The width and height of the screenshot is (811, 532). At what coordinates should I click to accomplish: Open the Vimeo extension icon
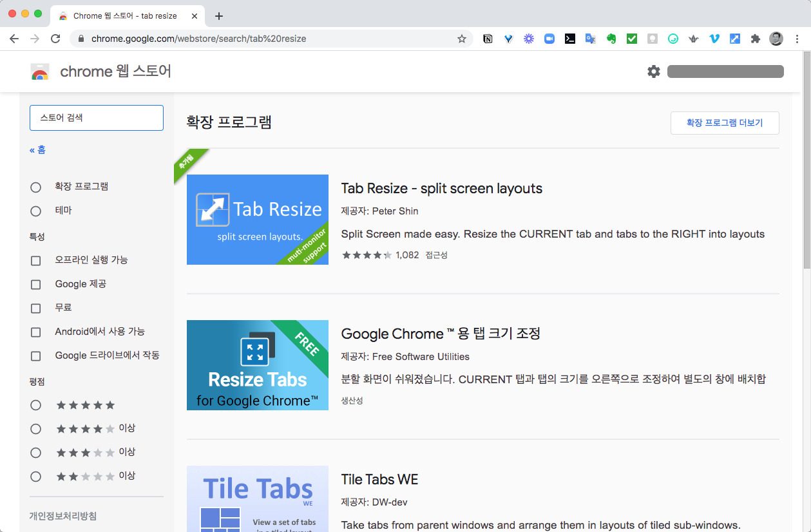point(714,39)
